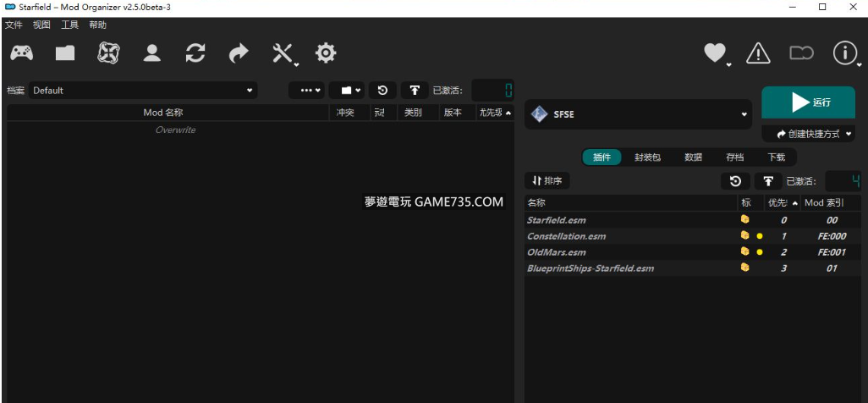Click the gamepad Change Game icon

pos(22,53)
